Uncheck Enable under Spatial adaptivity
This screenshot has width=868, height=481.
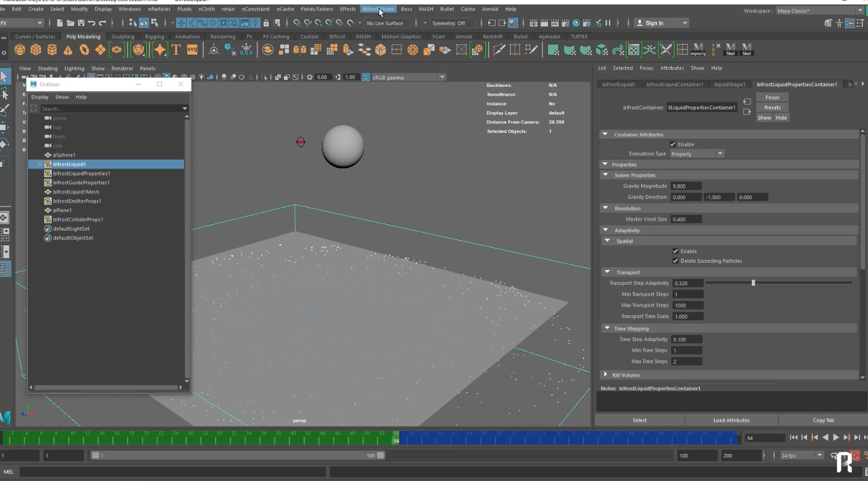676,251
